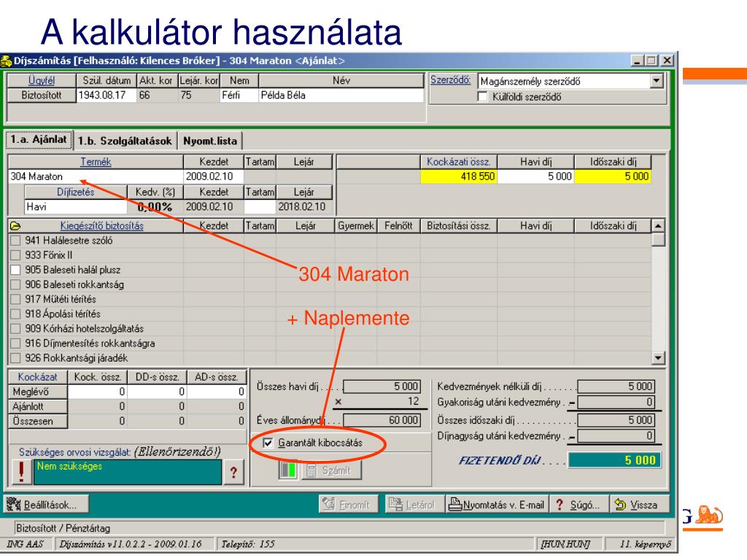Screen dimensions: 747x560
Task: Click the rider list scrollbar thumb
Action: pos(658,239)
